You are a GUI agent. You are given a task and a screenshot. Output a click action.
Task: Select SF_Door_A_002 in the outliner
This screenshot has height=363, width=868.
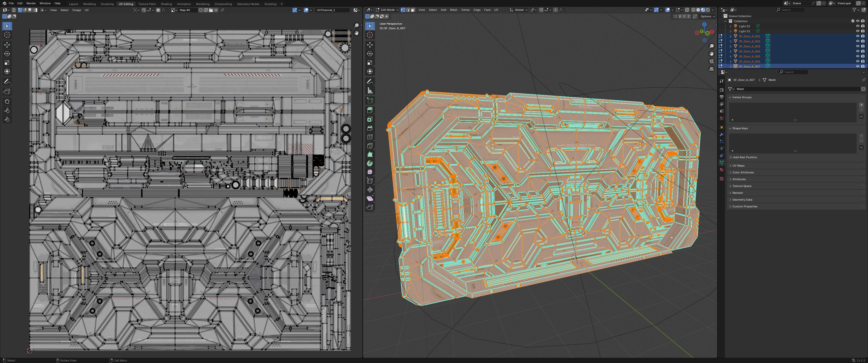pyautogui.click(x=749, y=41)
